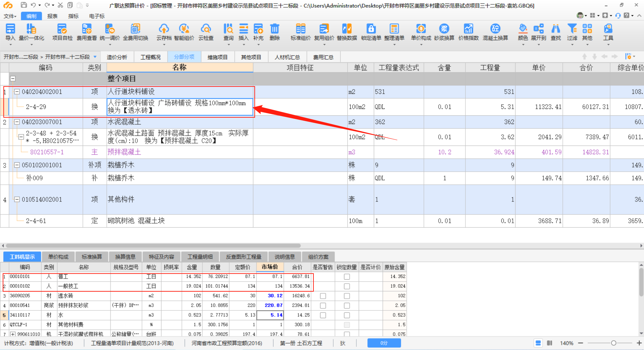The height and width of the screenshot is (350, 644).
Task: Click 替换数据 icon
Action: [347, 32]
